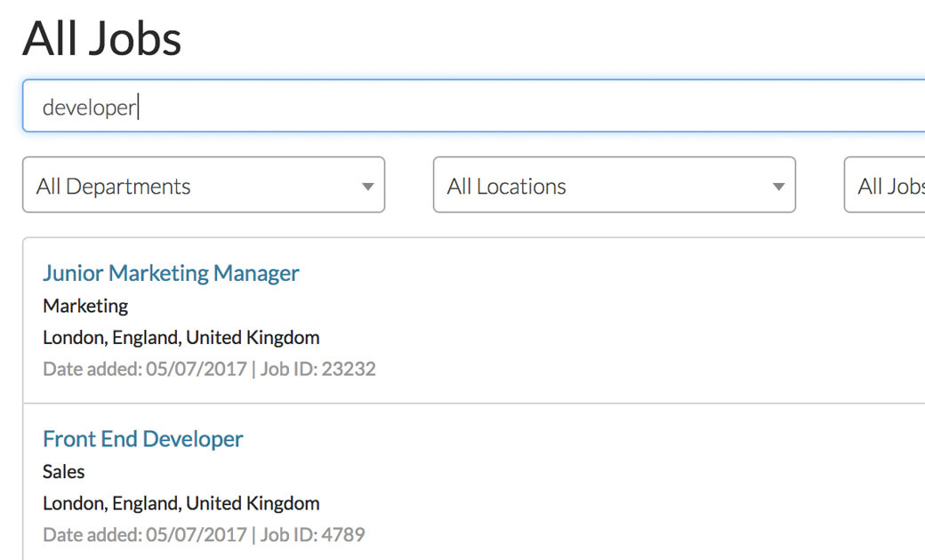Click the date added for Junior Marketing Manager
925x560 pixels.
pyautogui.click(x=144, y=368)
